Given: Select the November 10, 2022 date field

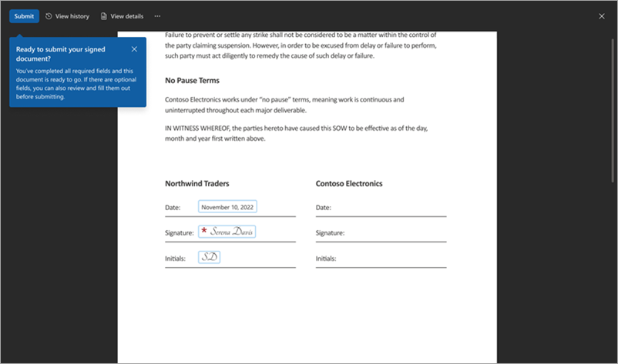Looking at the screenshot, I should (227, 206).
